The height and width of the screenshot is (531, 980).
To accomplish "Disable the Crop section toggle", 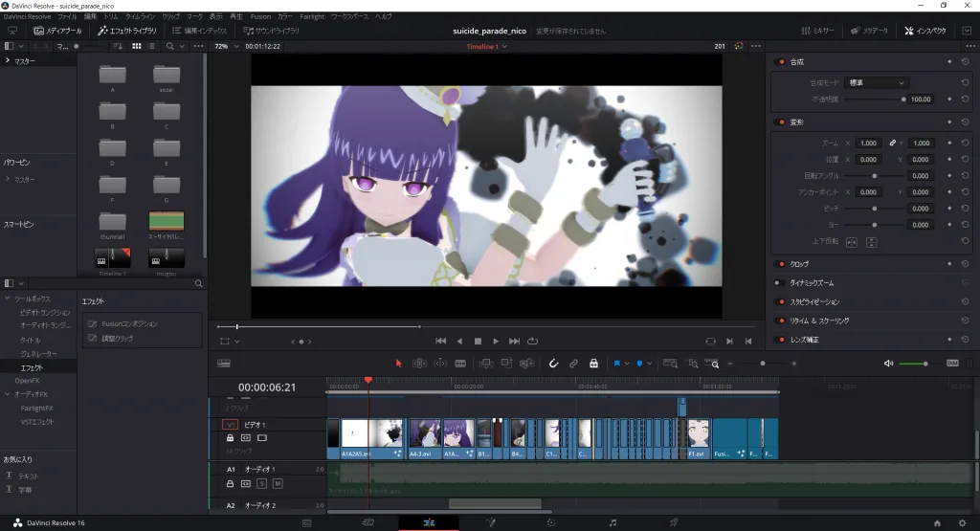I will tap(779, 263).
